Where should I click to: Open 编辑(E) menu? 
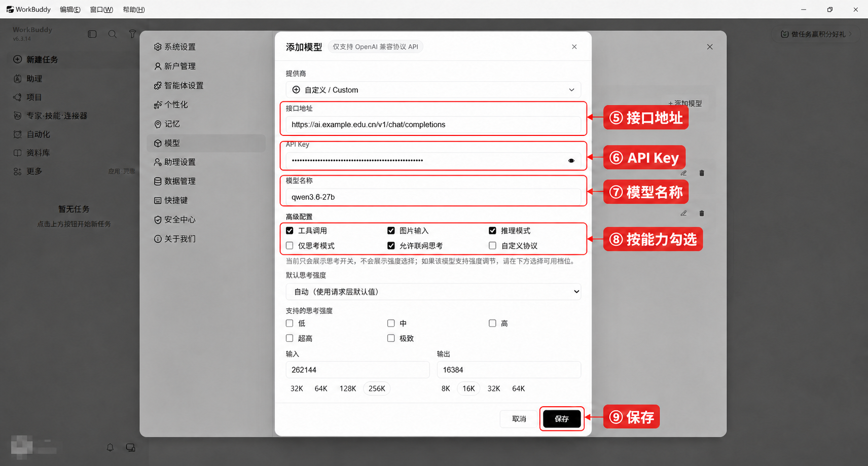point(70,10)
